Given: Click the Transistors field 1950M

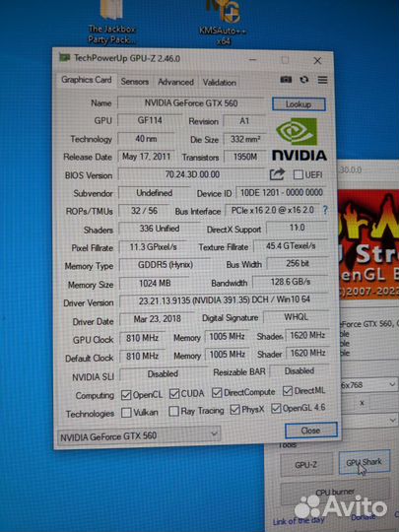Looking at the screenshot, I should tap(245, 157).
